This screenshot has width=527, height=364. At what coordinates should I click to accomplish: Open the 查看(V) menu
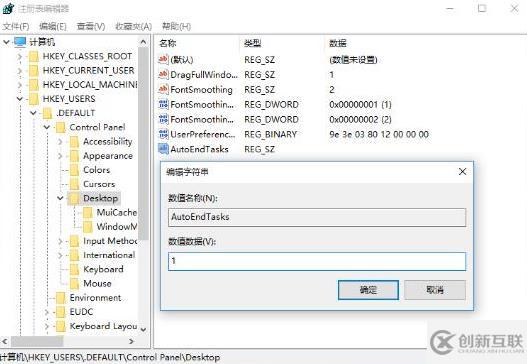pyautogui.click(x=91, y=26)
